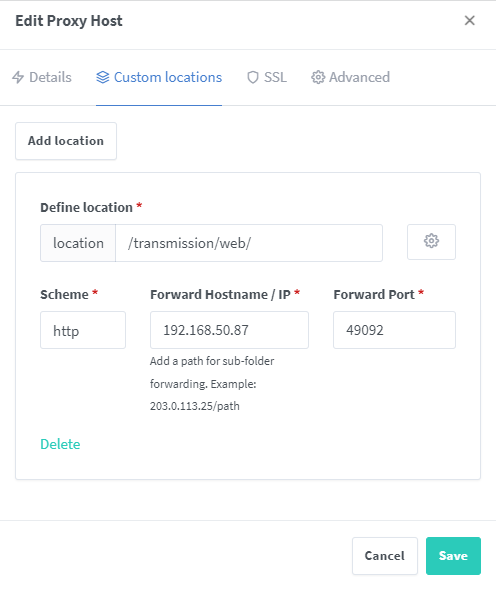The width and height of the screenshot is (496, 590).
Task: Click the grey location prefix box
Action: 78,243
